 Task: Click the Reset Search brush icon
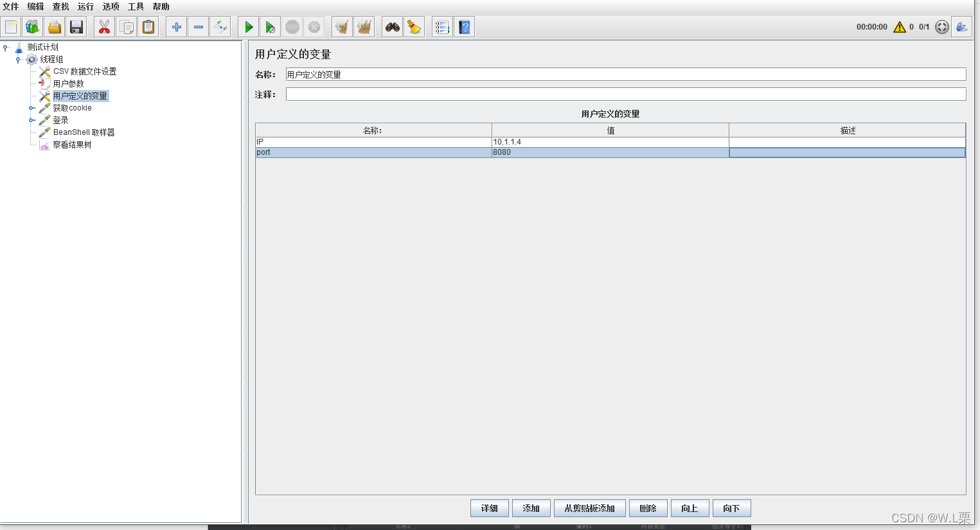click(414, 27)
